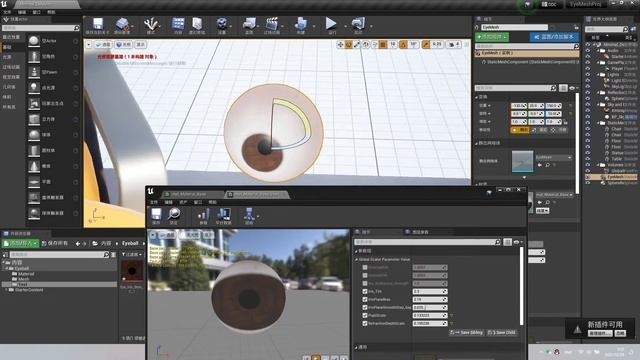Click the green Add/Import button in Content Browser
640x360 pixels.
20,243
